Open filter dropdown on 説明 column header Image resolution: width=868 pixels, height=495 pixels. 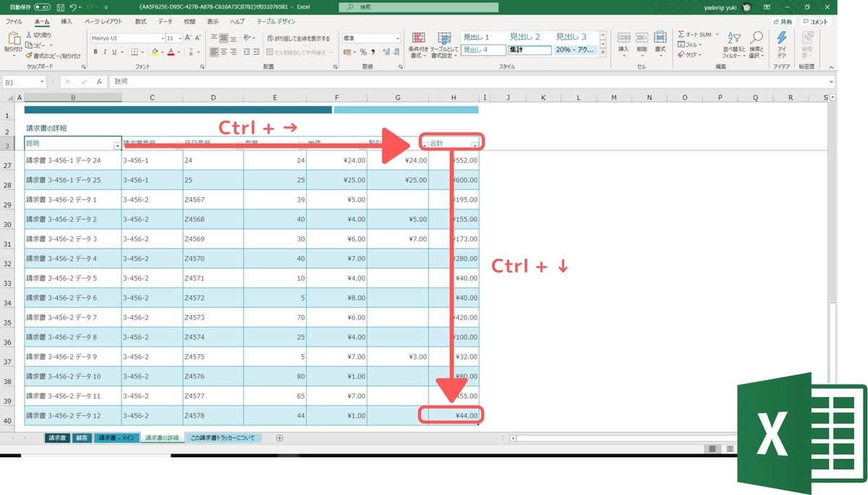tap(117, 145)
